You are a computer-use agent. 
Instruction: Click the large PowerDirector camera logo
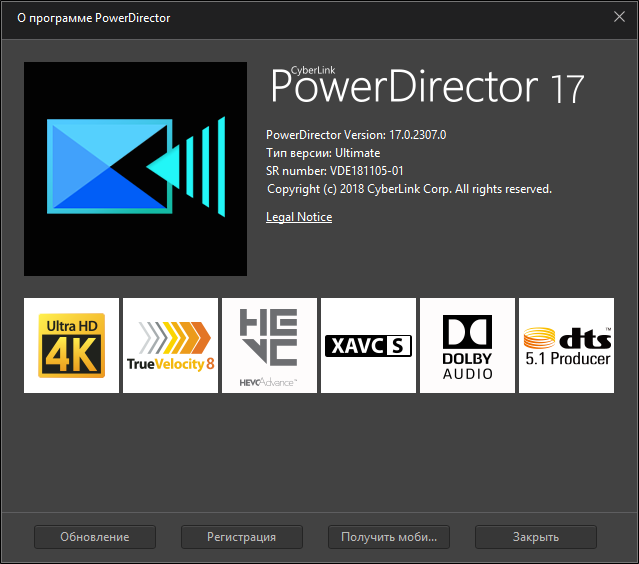135,169
